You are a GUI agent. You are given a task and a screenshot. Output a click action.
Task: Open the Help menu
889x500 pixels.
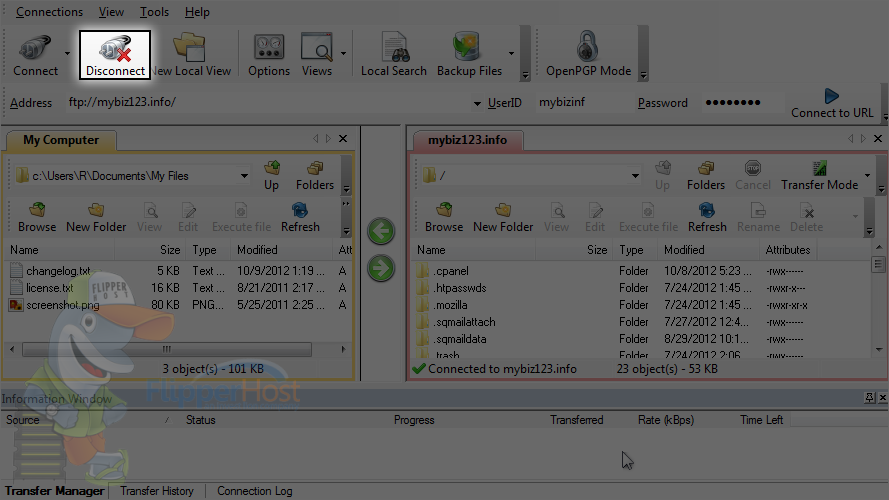tap(197, 12)
